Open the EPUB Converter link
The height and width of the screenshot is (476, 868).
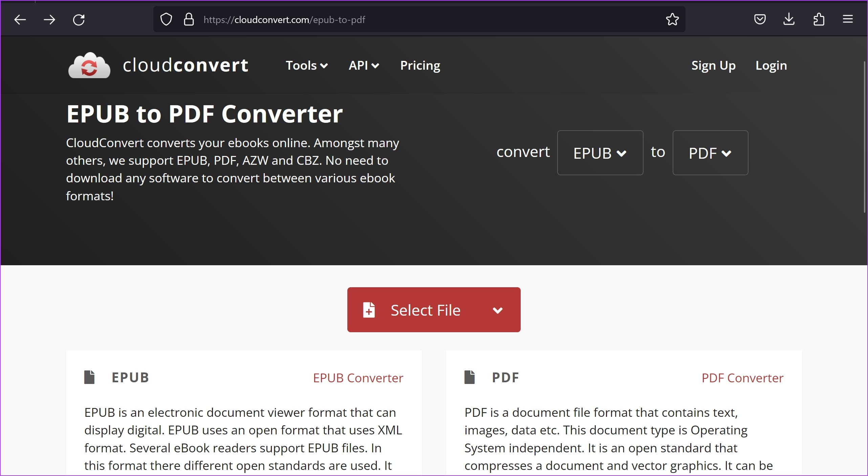(x=358, y=378)
